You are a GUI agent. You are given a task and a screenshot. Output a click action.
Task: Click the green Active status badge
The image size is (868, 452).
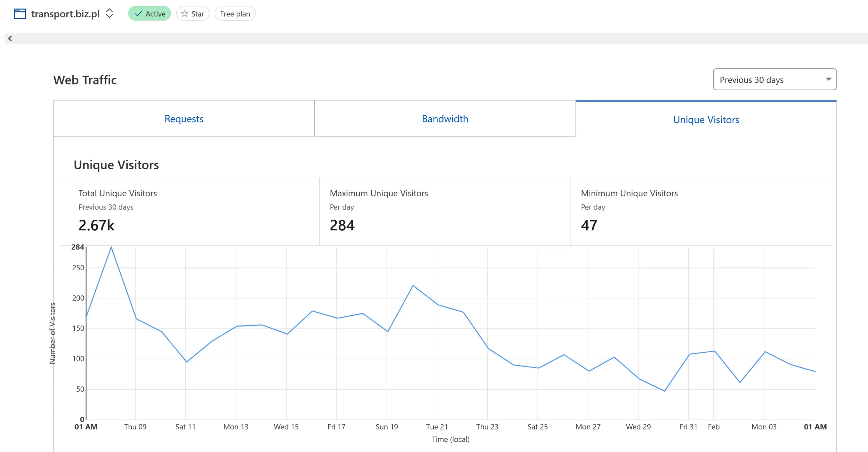pyautogui.click(x=150, y=14)
